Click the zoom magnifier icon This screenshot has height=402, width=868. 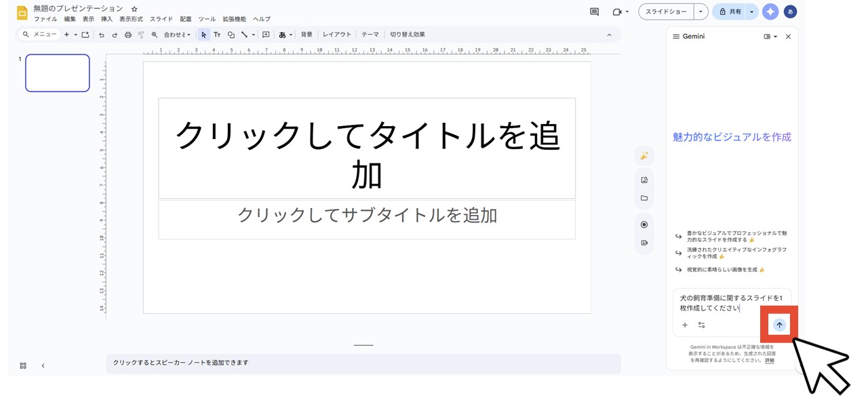click(x=154, y=34)
